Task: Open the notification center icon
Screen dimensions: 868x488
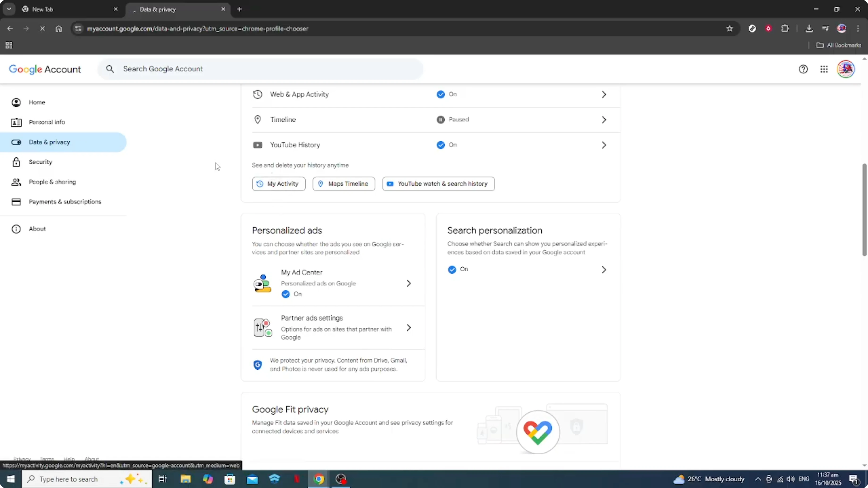Action: [x=854, y=479]
